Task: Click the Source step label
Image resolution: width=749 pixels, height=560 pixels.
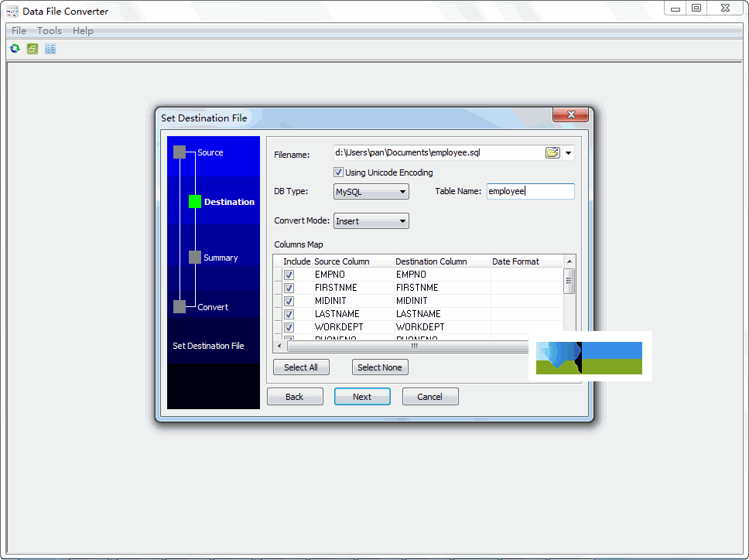Action: 210,152
